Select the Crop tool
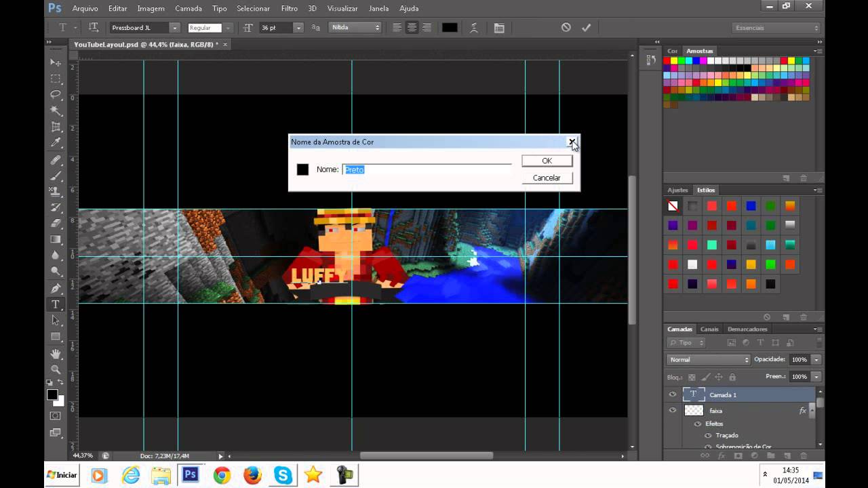868x488 pixels. 56,127
